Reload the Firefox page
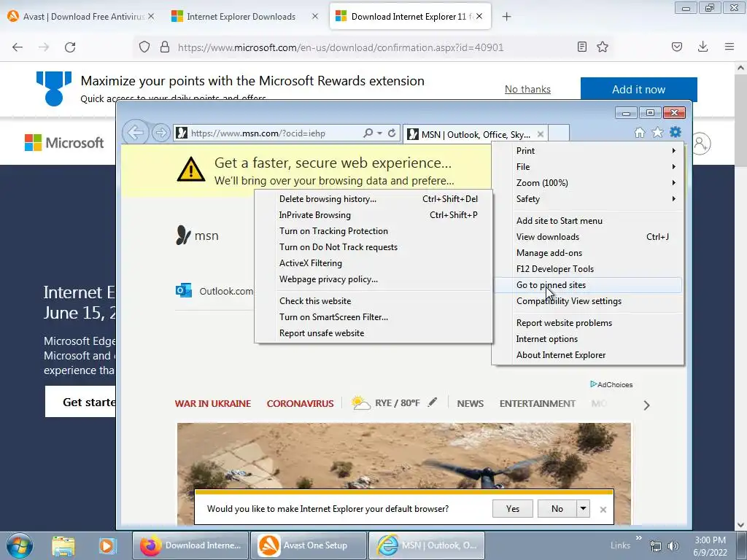Screen dimensions: 747x560 (70, 47)
